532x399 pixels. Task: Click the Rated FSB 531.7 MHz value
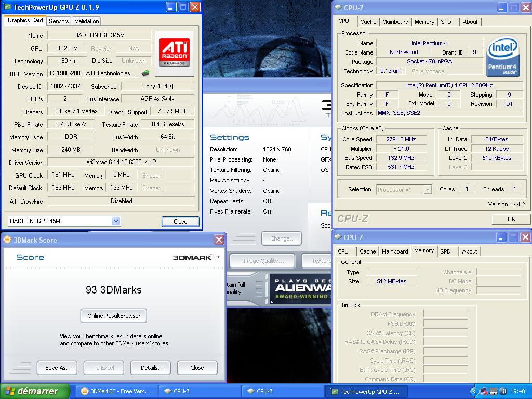(401, 167)
